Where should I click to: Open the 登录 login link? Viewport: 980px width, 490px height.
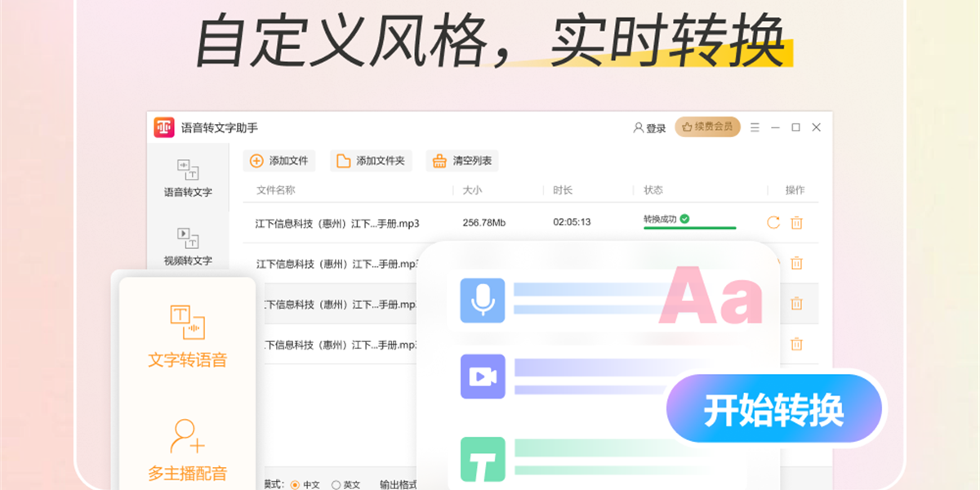click(650, 128)
